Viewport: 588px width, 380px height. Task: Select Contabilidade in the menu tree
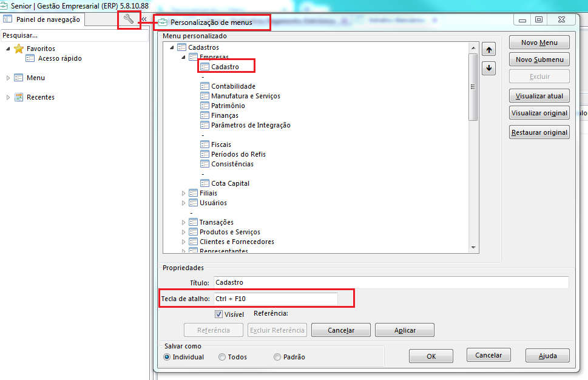233,86
